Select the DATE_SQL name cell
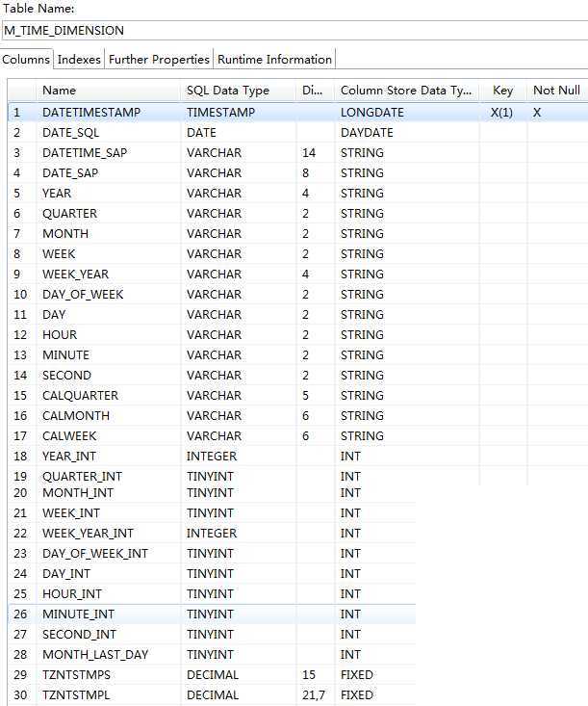Image resolution: width=588 pixels, height=706 pixels. point(70,133)
